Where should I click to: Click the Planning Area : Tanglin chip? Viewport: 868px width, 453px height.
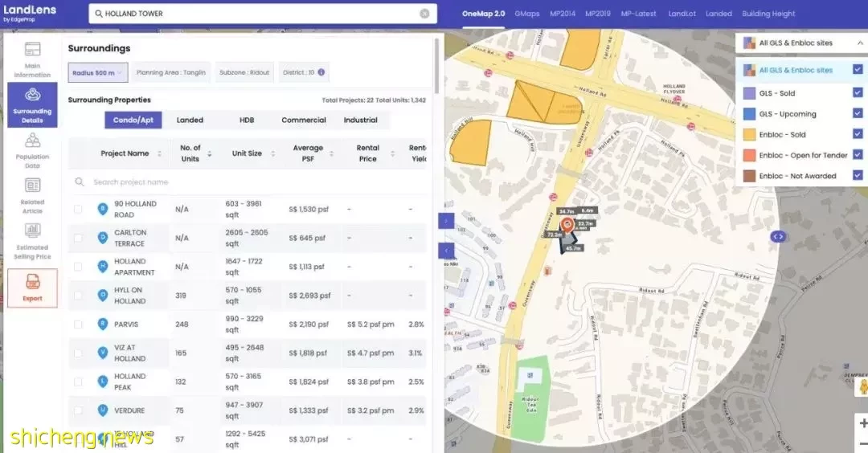[x=171, y=72]
